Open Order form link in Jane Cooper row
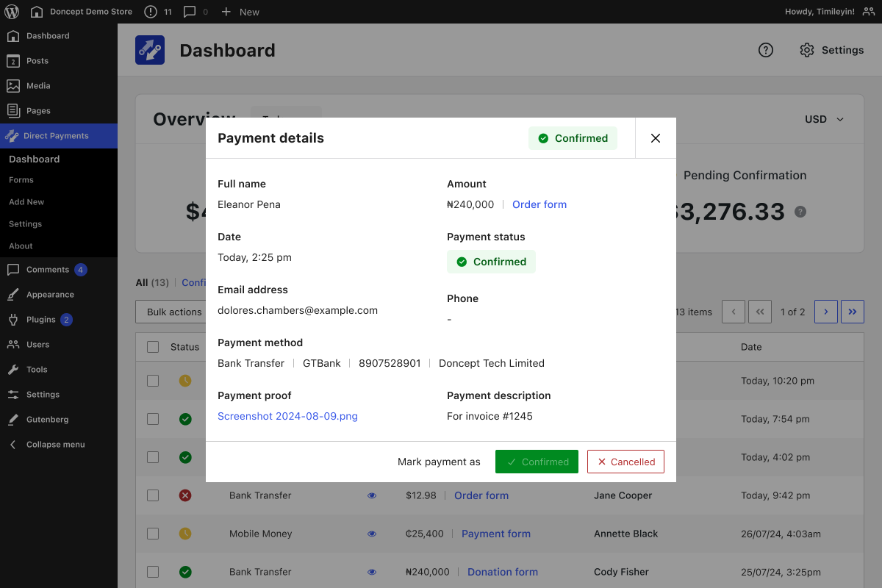This screenshot has width=882, height=588. 481,495
